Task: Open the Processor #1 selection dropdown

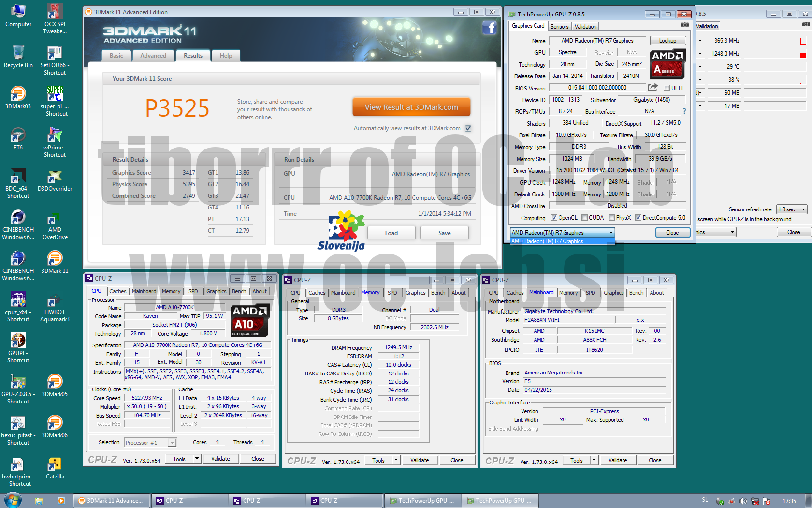Action: (x=150, y=443)
